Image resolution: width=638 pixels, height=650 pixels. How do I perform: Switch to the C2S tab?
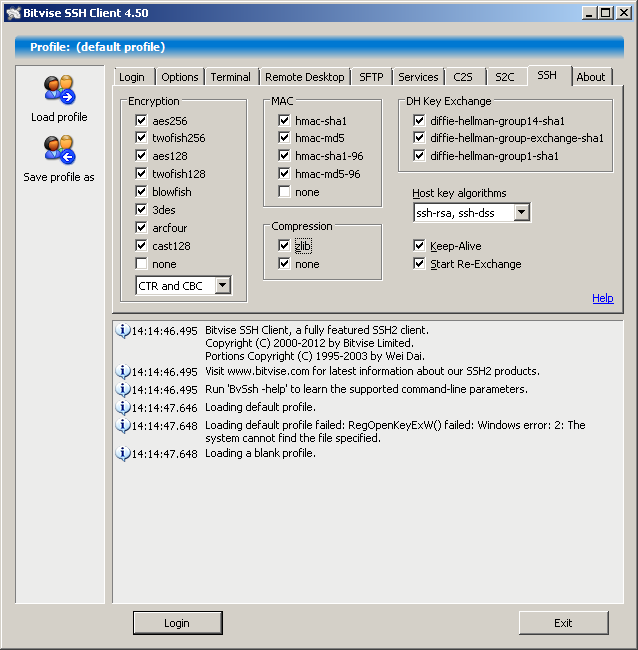[x=463, y=77]
